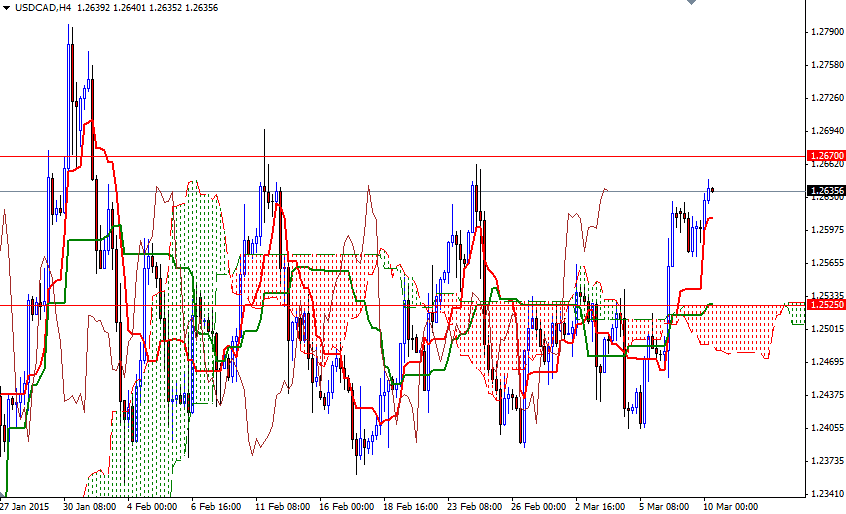The height and width of the screenshot is (514, 846).
Task: Click the 1.27260 price scale value
Action: pyautogui.click(x=827, y=98)
